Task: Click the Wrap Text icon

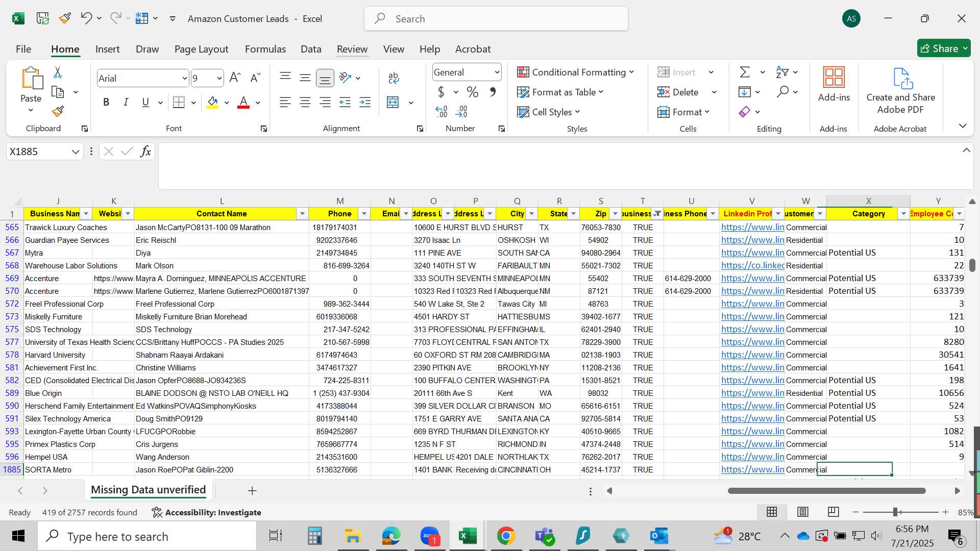Action: click(394, 78)
